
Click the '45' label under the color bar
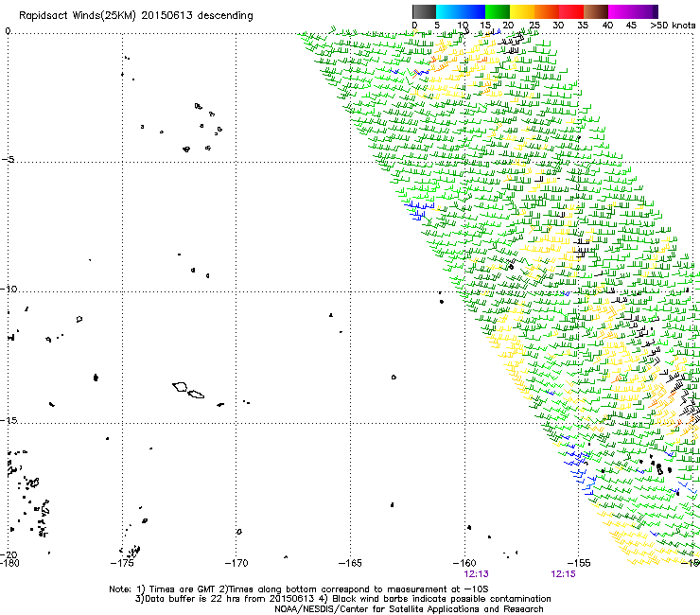coord(631,26)
